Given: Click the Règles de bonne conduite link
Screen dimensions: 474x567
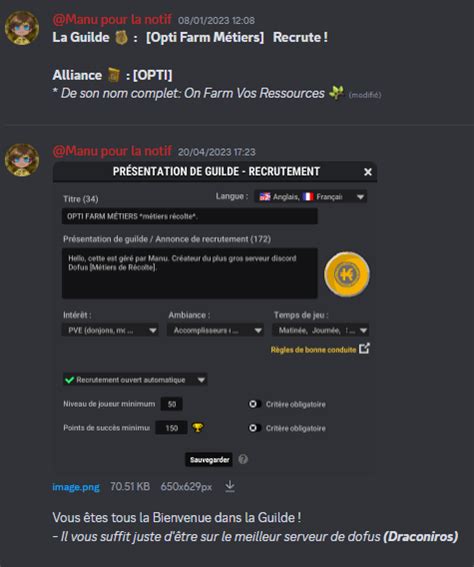Looking at the screenshot, I should coord(313,350).
